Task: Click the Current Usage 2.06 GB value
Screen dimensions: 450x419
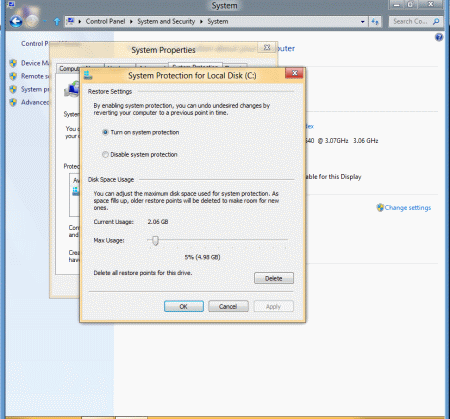Action: [158, 222]
